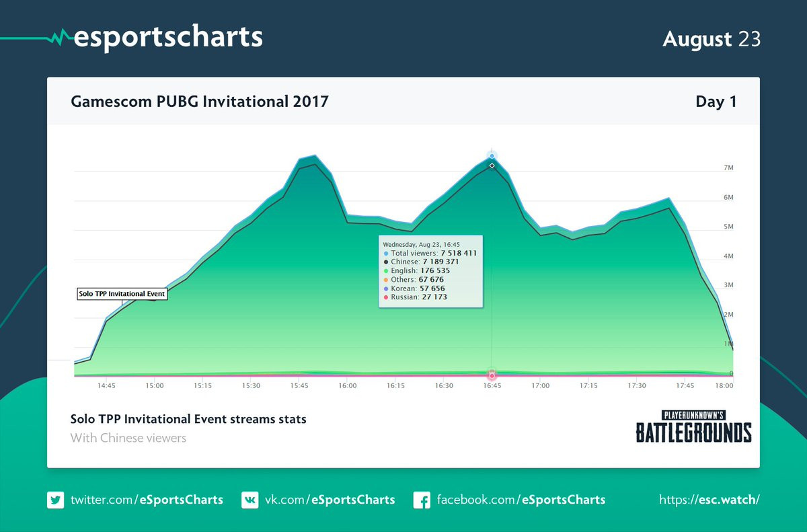
Task: Click the 15:15 time axis label
Action: [202, 386]
